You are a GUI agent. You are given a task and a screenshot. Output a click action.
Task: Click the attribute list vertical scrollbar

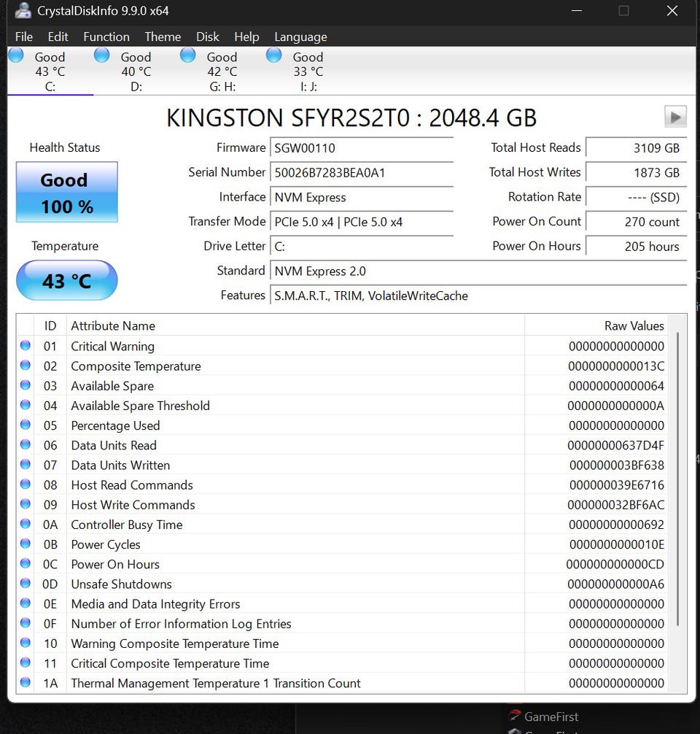tap(677, 479)
